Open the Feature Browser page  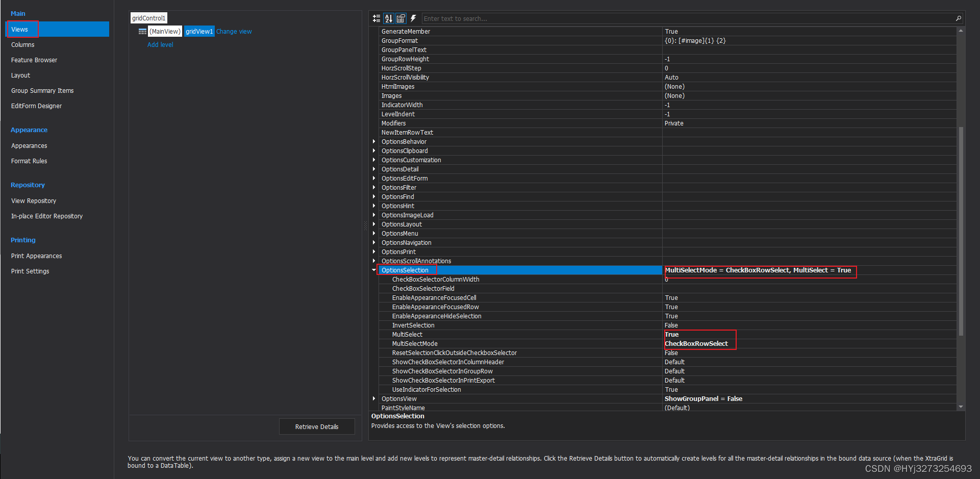pyautogui.click(x=34, y=60)
